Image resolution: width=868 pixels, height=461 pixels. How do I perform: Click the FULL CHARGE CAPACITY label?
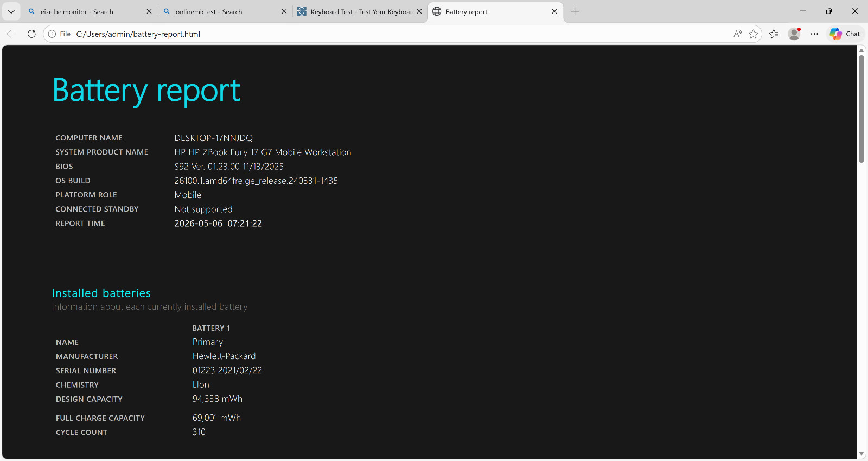tap(100, 418)
